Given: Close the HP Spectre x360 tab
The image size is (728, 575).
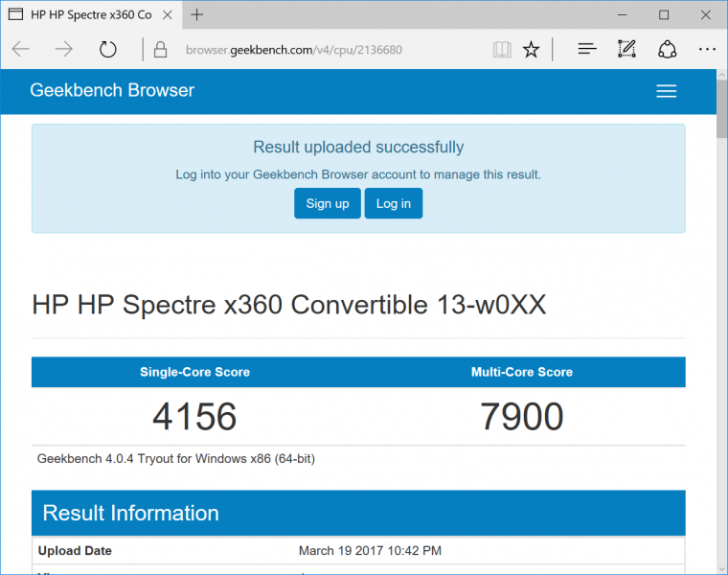Looking at the screenshot, I should (x=168, y=15).
